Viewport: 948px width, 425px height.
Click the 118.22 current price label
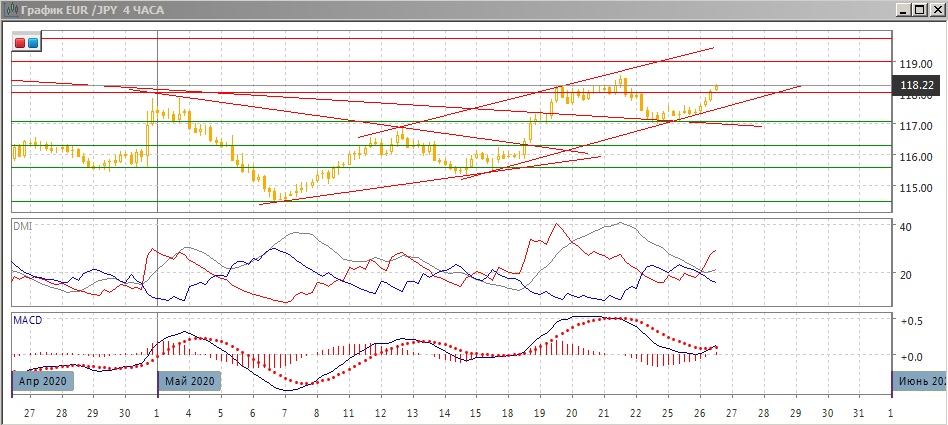[917, 86]
